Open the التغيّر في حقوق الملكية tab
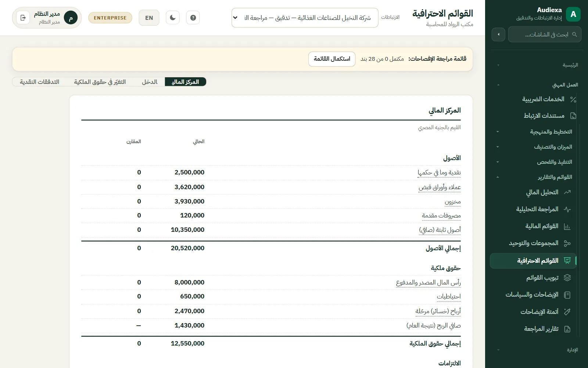Screen dimensions: 588x368 coord(100,82)
